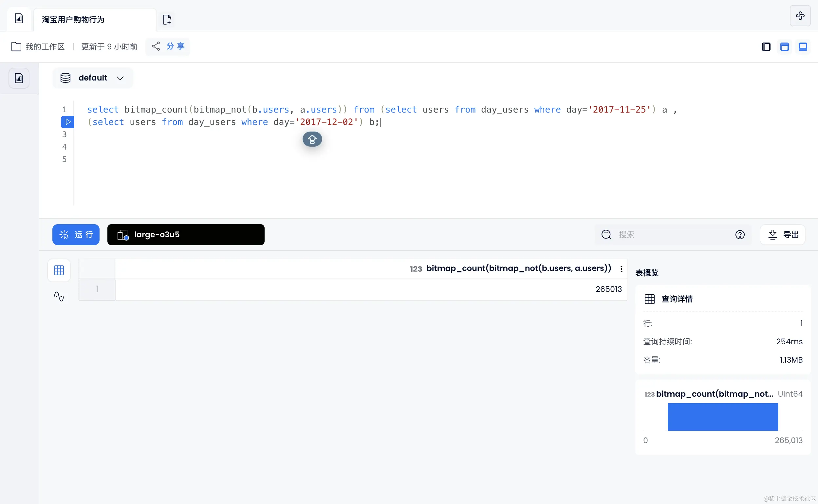Toggle the editor panel layout icon
This screenshot has height=504, width=818.
[784, 47]
